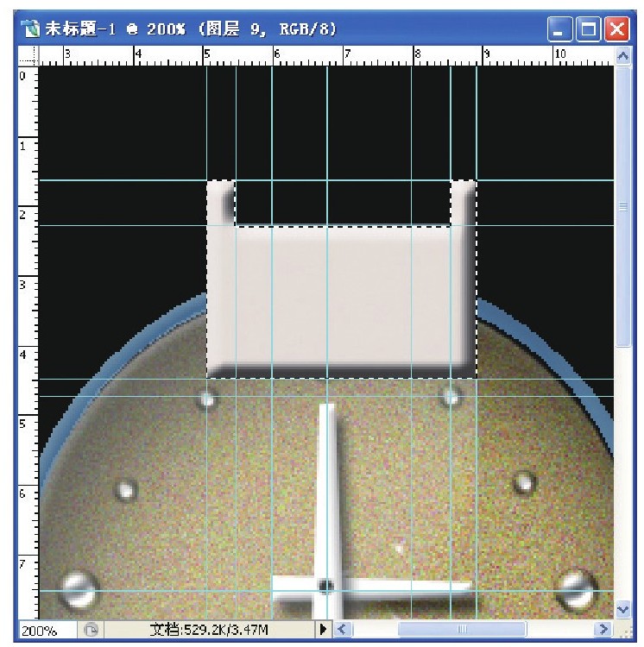This screenshot has height=647, width=644.
Task: Click the vertical ruler at mark 3
Action: (24, 285)
